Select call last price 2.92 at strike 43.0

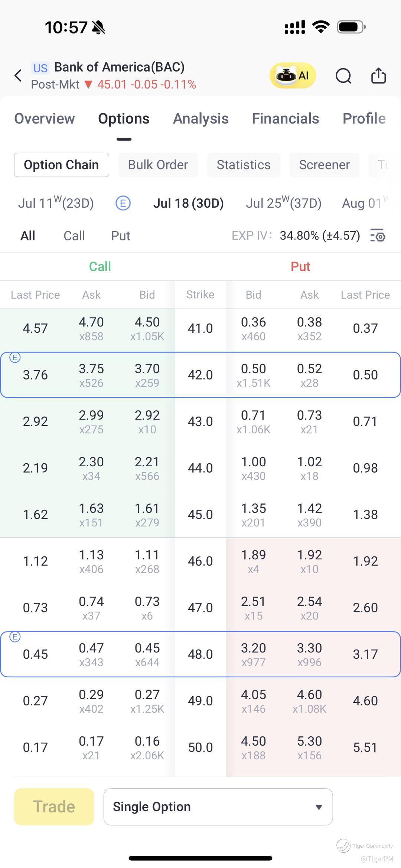(35, 421)
